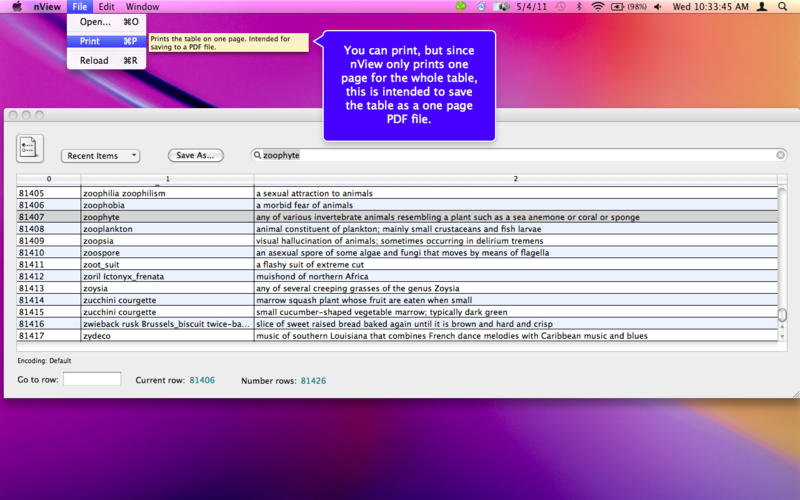The width and height of the screenshot is (800, 500).
Task: Open the Edit menu
Action: pos(106,7)
